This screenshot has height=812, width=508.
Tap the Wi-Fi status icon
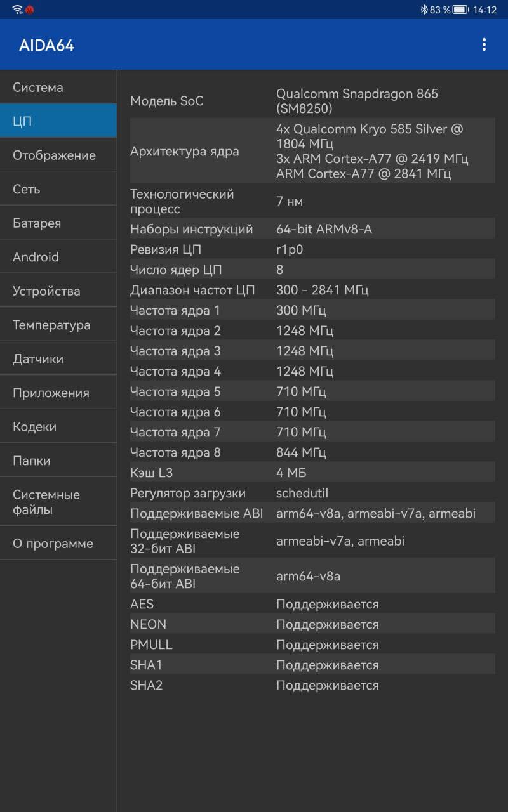coord(17,10)
